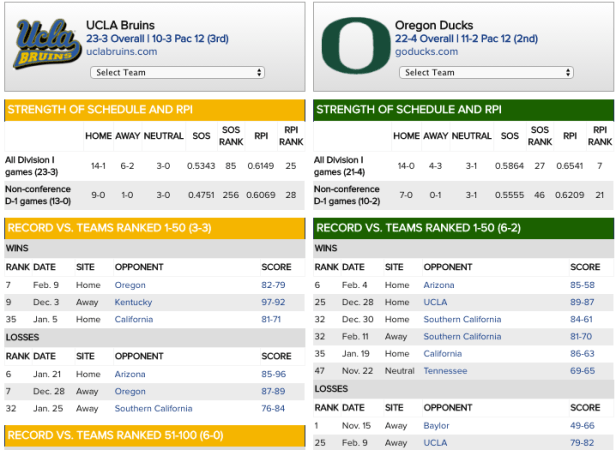Click the 76-84 Southern California loss score

(274, 408)
